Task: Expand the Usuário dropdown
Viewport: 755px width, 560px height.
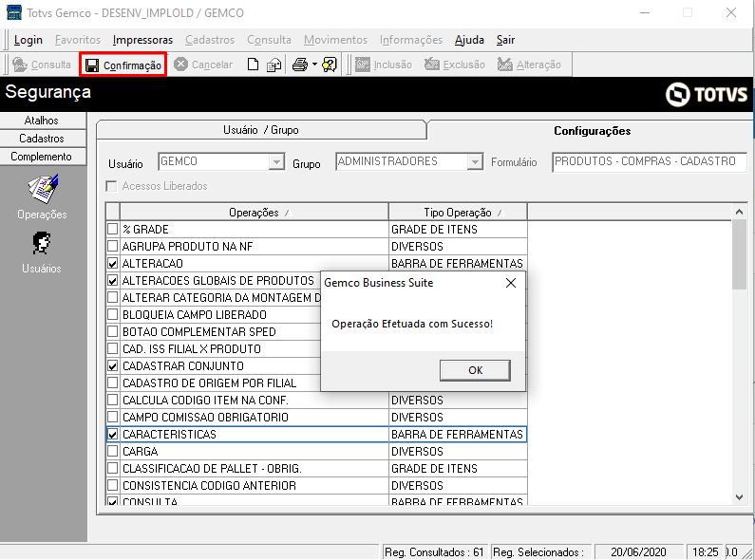Action: (276, 162)
